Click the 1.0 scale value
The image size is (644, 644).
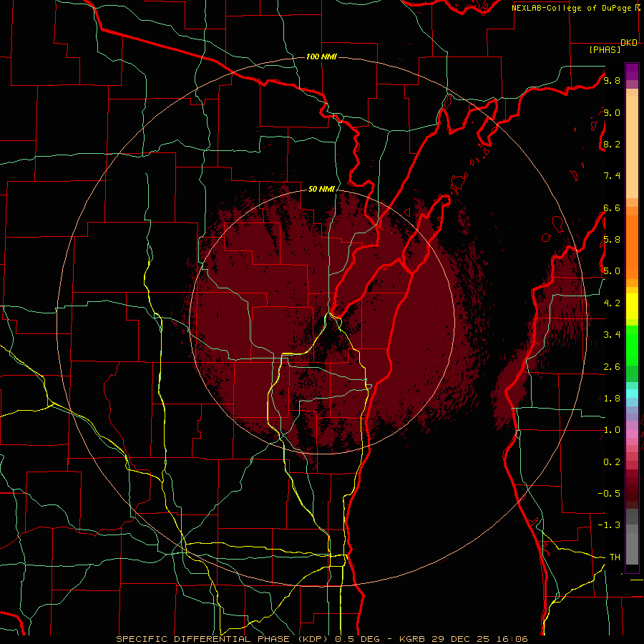612,430
